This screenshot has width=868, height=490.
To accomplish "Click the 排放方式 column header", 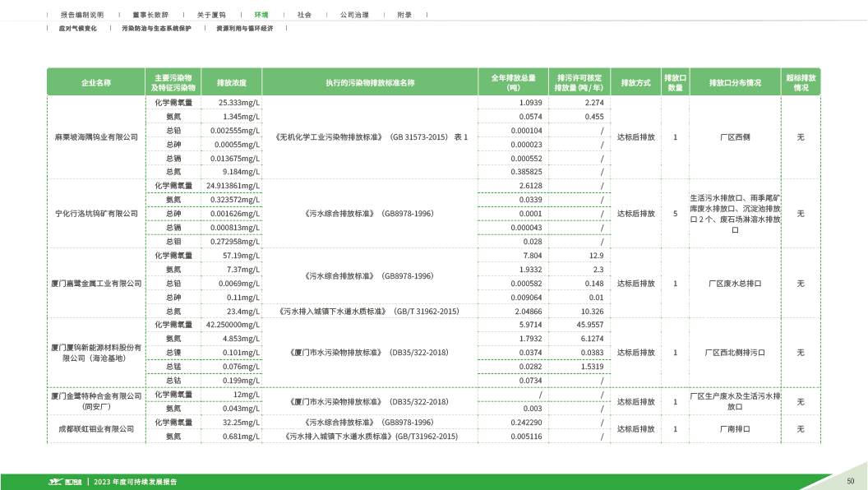I will [x=635, y=82].
